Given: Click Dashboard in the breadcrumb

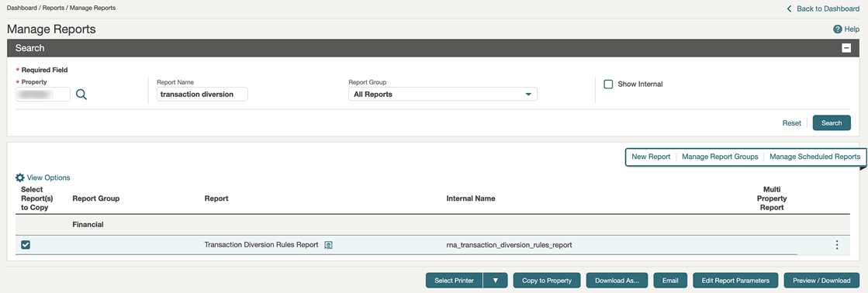Looking at the screenshot, I should click(22, 8).
